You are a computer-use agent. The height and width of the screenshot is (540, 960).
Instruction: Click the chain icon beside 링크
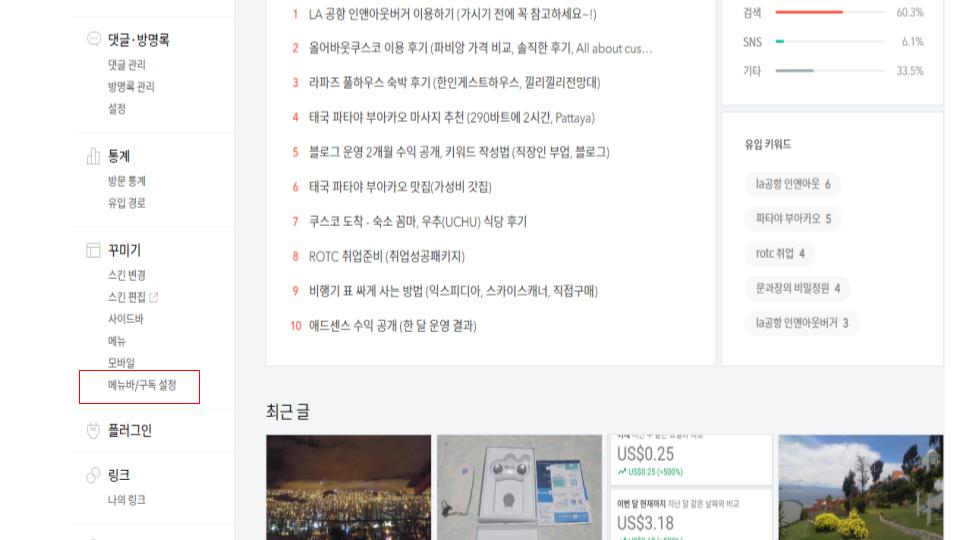click(93, 475)
